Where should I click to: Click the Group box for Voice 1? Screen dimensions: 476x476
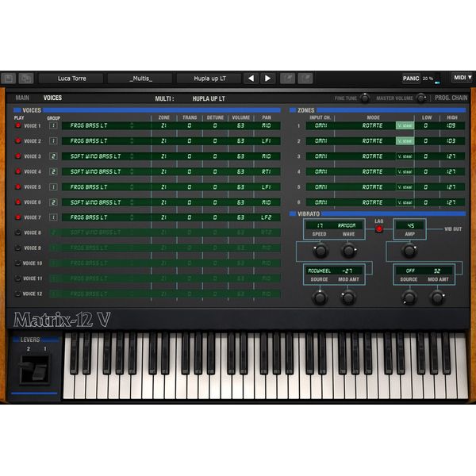[53, 125]
